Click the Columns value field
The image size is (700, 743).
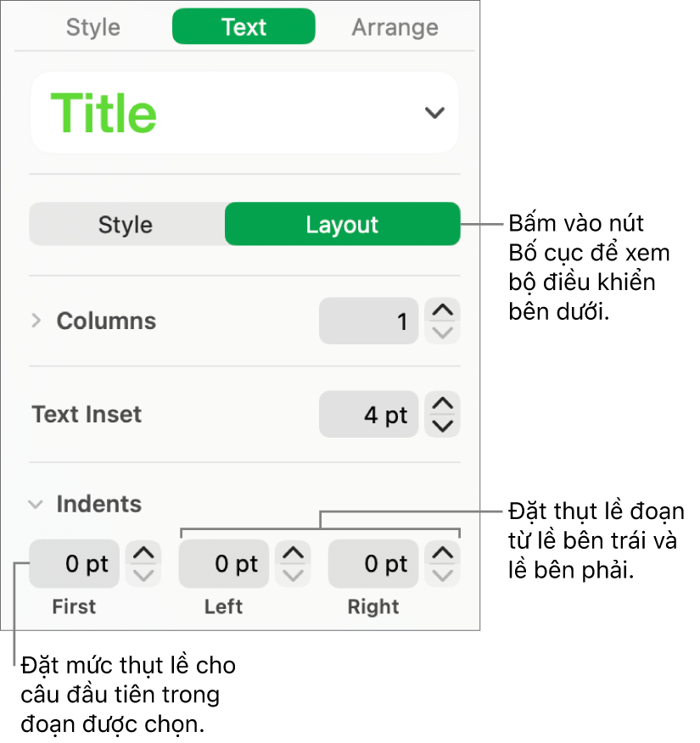(x=368, y=321)
